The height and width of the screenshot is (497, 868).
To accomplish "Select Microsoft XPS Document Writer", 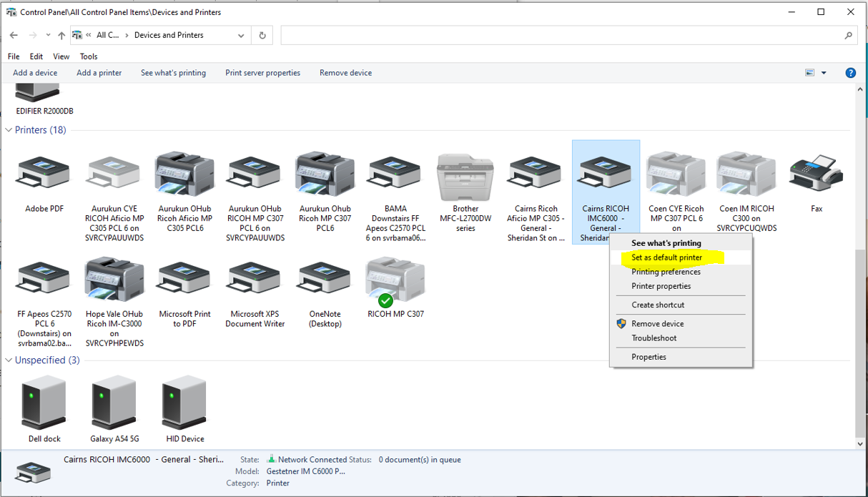I will point(254,279).
